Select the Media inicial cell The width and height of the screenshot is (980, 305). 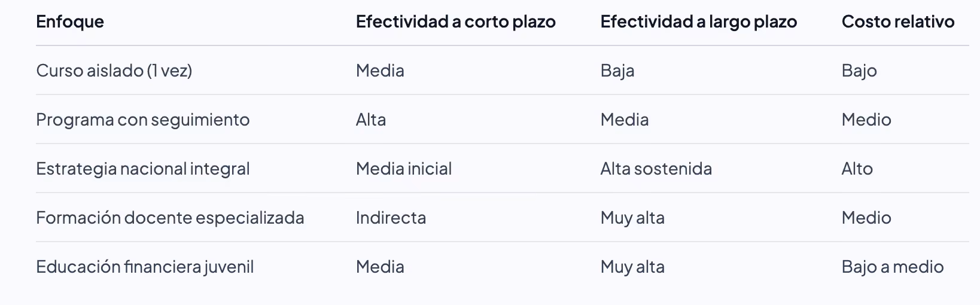(x=404, y=169)
